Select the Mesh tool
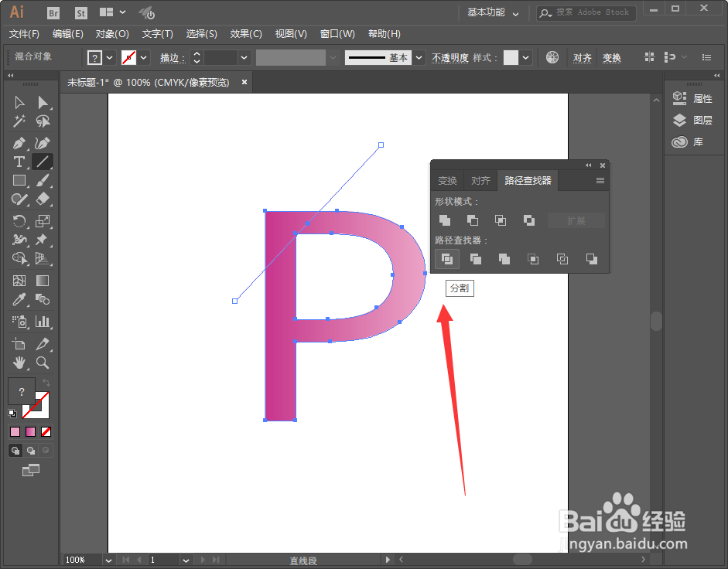The height and width of the screenshot is (569, 728). pos(19,281)
